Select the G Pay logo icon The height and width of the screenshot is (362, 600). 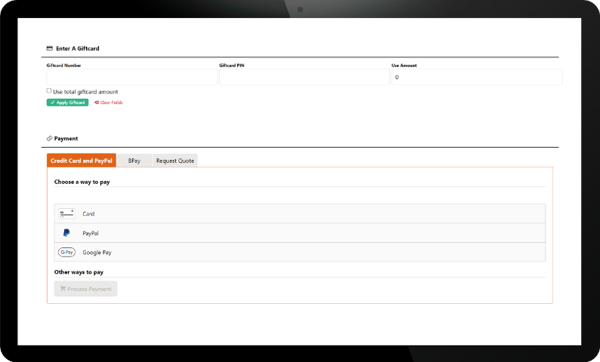point(67,252)
